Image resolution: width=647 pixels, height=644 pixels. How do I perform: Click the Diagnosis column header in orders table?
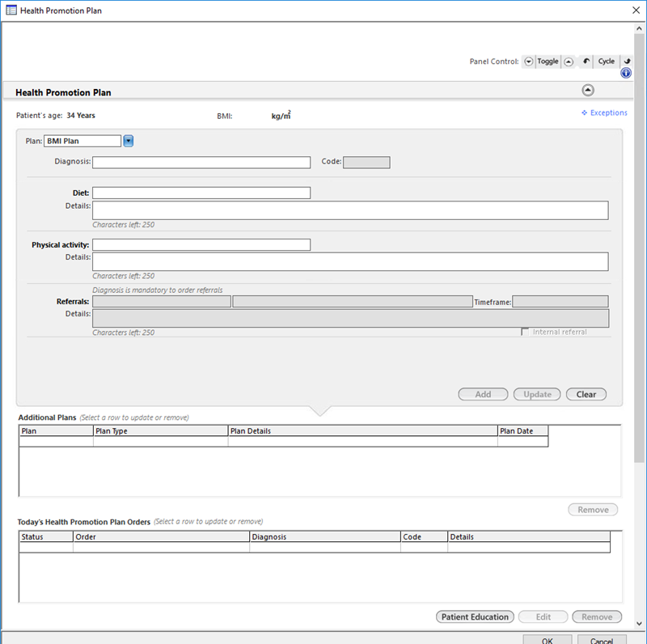coord(325,536)
